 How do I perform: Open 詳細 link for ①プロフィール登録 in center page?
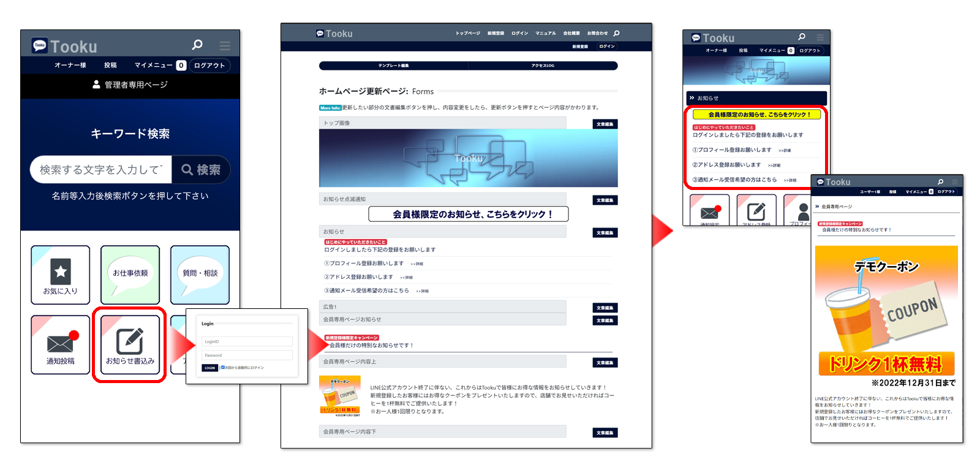(417, 264)
